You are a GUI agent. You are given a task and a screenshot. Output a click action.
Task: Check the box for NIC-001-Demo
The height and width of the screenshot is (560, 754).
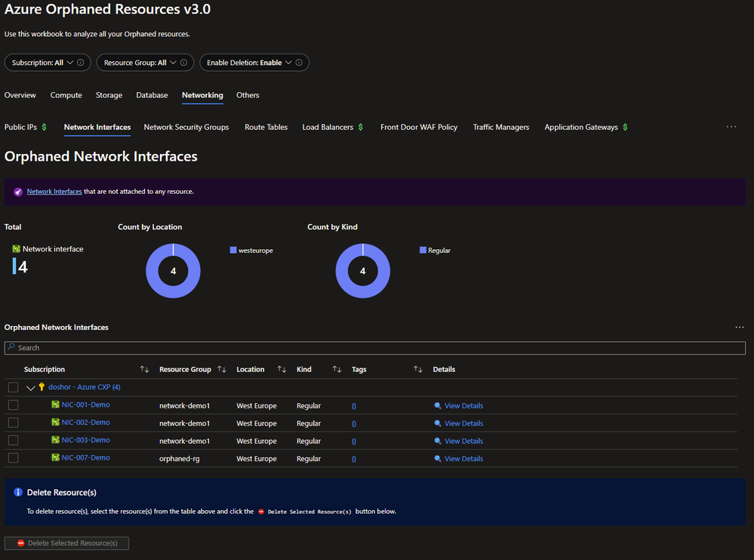(x=14, y=405)
